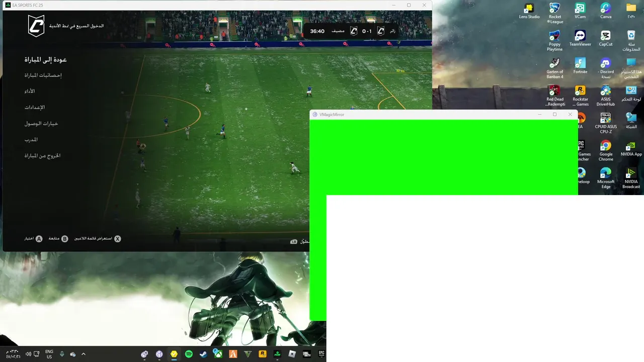Maximize the VMagicMirror window
The width and height of the screenshot is (644, 362).
click(x=554, y=115)
